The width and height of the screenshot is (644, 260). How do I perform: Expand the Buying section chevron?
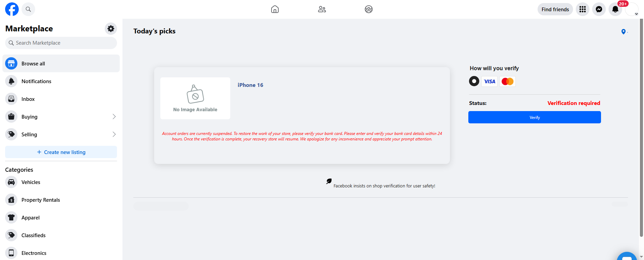pos(114,117)
